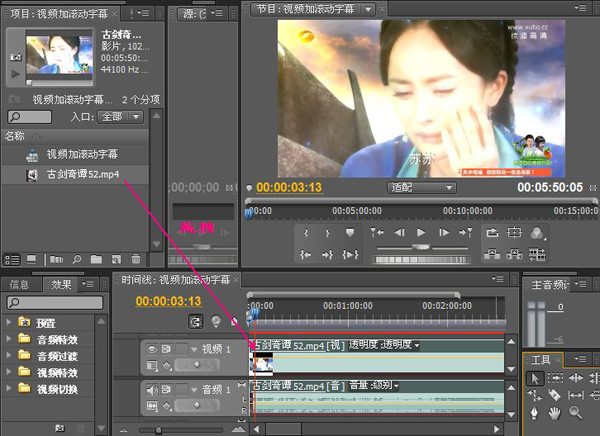This screenshot has height=436, width=600.
Task: Click Lift button in program monitor
Action: point(492,254)
